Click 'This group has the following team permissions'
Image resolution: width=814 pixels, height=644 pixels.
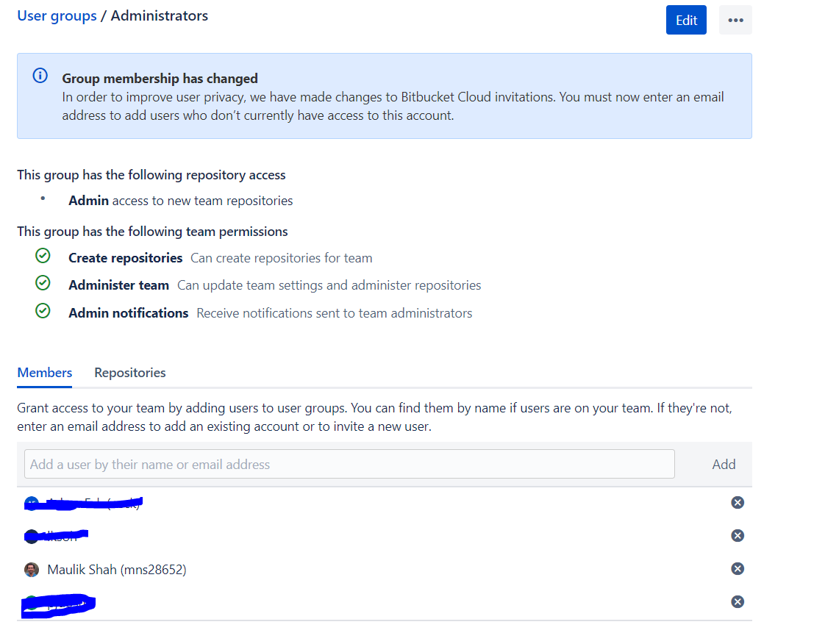pyautogui.click(x=152, y=232)
